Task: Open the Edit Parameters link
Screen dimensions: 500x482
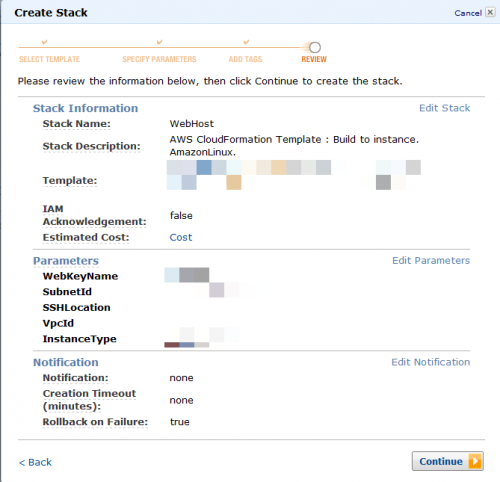Action: click(x=431, y=260)
